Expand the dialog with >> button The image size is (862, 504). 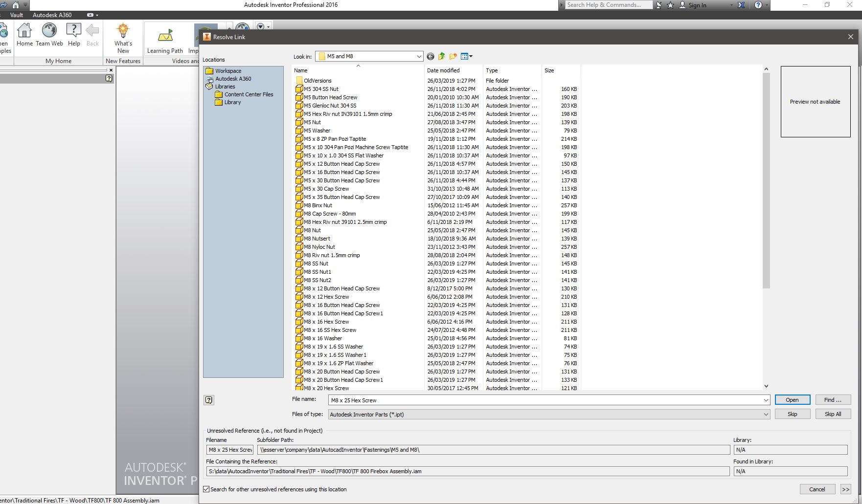tap(845, 489)
